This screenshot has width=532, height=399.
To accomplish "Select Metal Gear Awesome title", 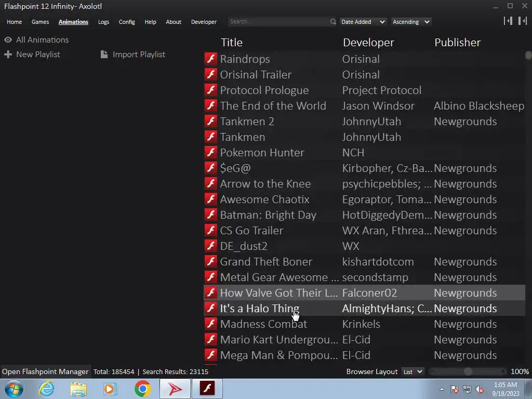I will tap(279, 277).
